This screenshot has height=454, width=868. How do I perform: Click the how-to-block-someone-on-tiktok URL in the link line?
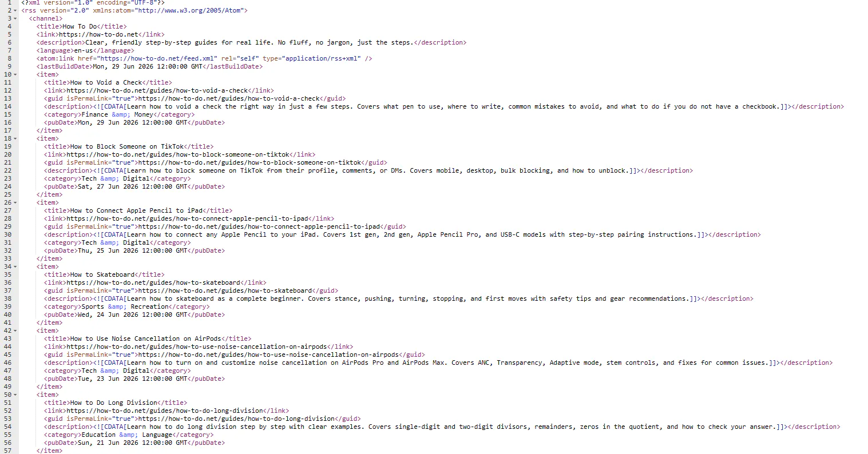(178, 154)
